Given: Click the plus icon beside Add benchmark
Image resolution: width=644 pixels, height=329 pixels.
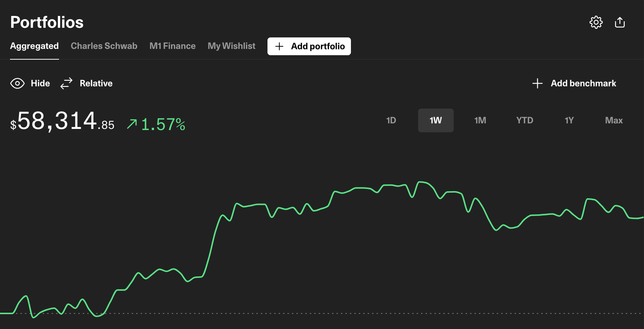Looking at the screenshot, I should 537,83.
